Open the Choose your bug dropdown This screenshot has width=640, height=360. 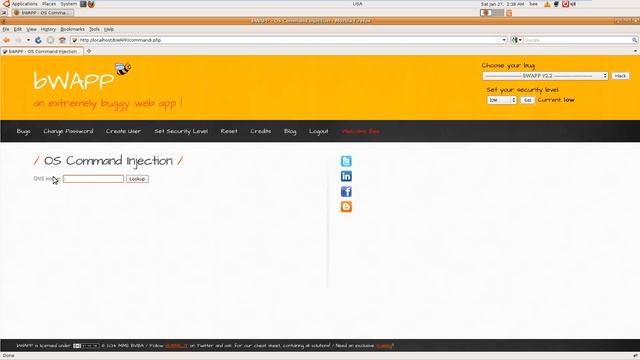click(x=545, y=76)
